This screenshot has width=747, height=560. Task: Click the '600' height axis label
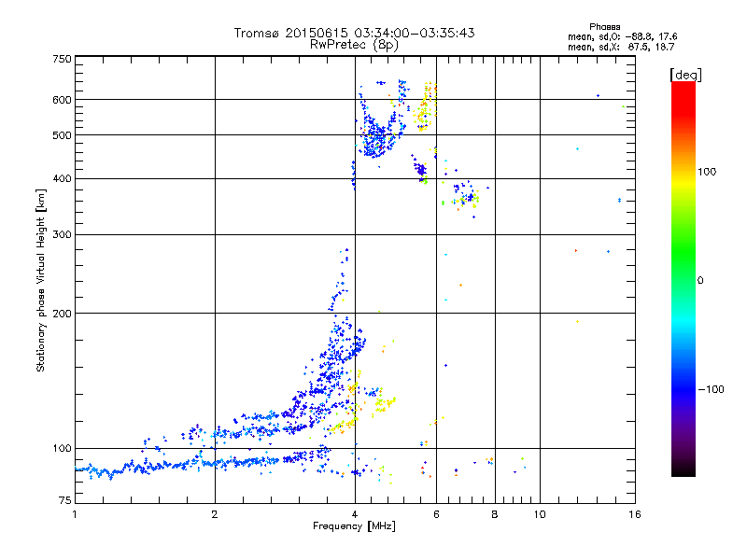(62, 100)
